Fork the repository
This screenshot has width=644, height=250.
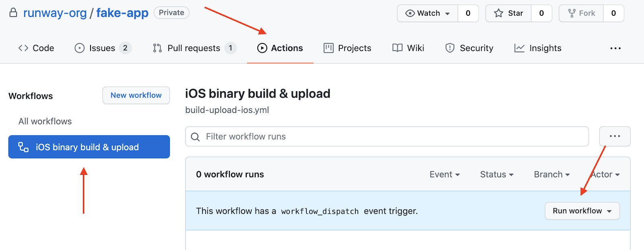[x=581, y=13]
